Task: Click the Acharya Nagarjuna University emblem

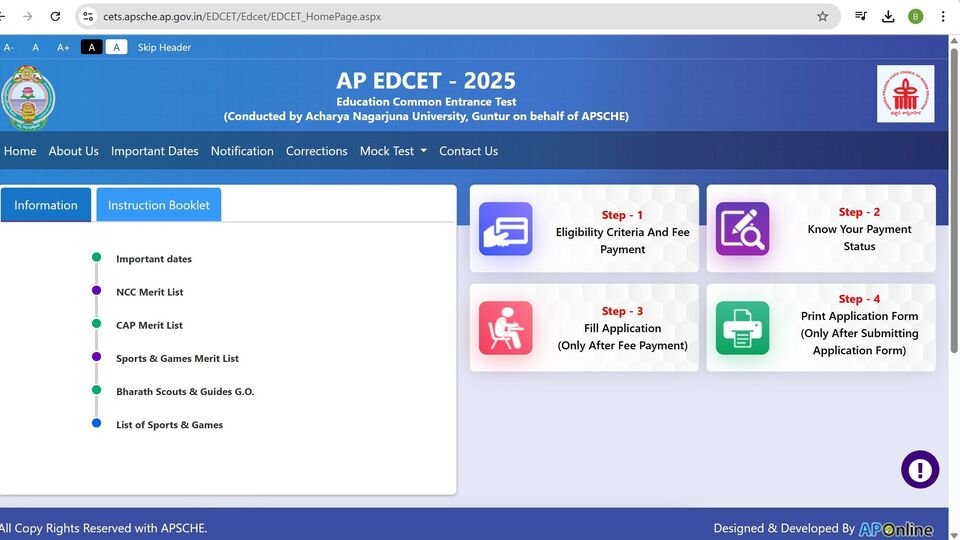Action: [x=28, y=98]
